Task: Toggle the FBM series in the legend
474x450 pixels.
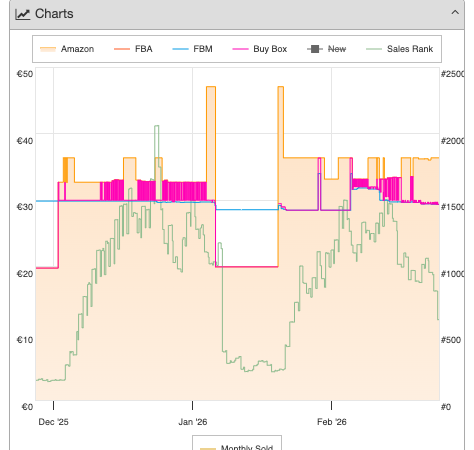Action: [x=192, y=49]
